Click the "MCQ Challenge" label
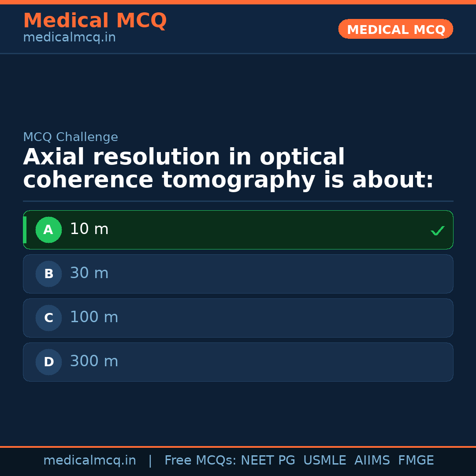 (x=71, y=138)
